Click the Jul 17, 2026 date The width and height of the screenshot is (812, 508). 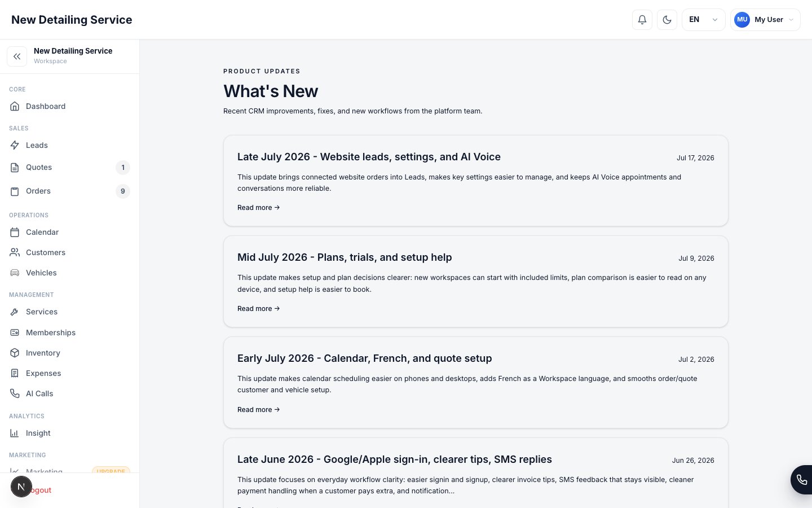tap(695, 158)
